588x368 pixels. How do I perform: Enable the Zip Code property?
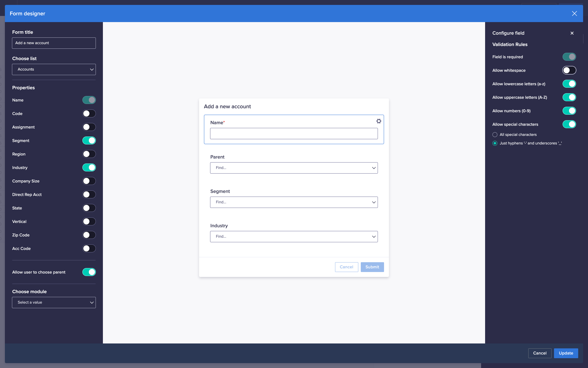point(89,235)
